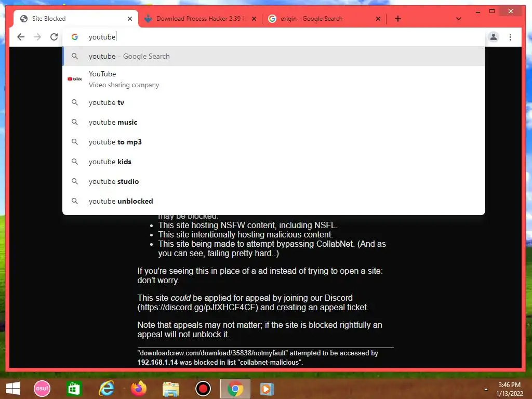Choose the 'youtube unblocked' suggestion
This screenshot has width=532, height=399.
click(x=273, y=201)
